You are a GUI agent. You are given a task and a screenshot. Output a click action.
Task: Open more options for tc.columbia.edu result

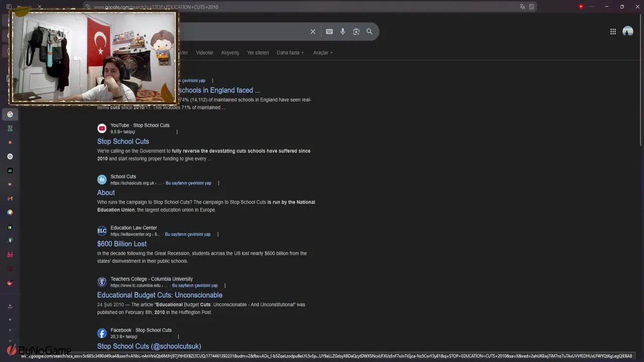(225, 286)
